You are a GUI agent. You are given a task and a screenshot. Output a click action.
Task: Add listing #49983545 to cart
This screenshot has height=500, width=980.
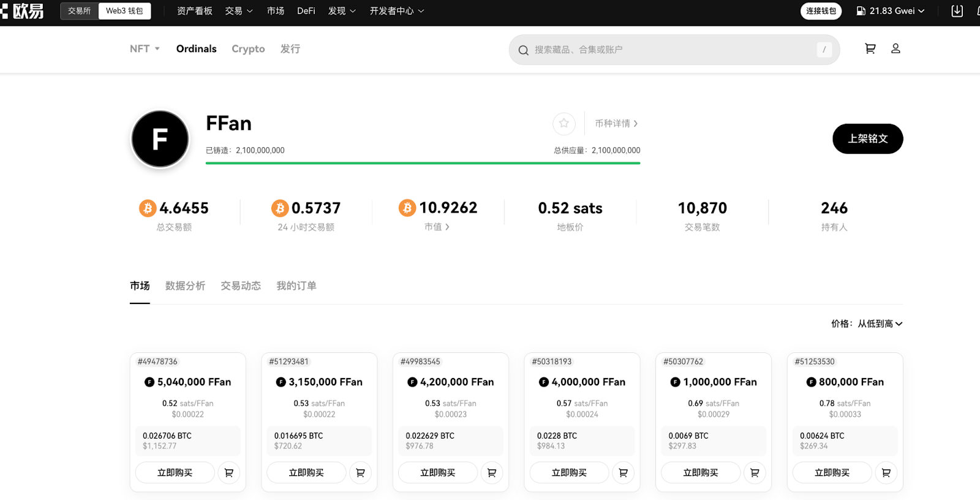point(492,472)
